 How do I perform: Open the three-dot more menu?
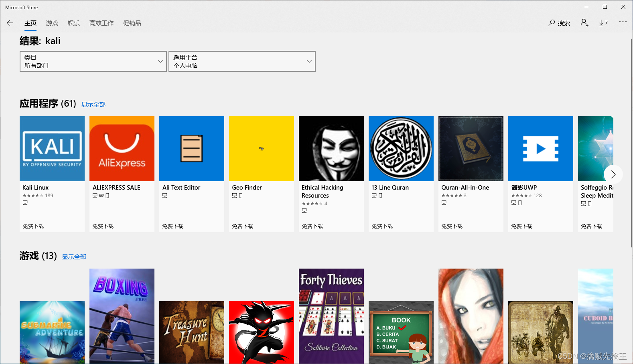623,22
